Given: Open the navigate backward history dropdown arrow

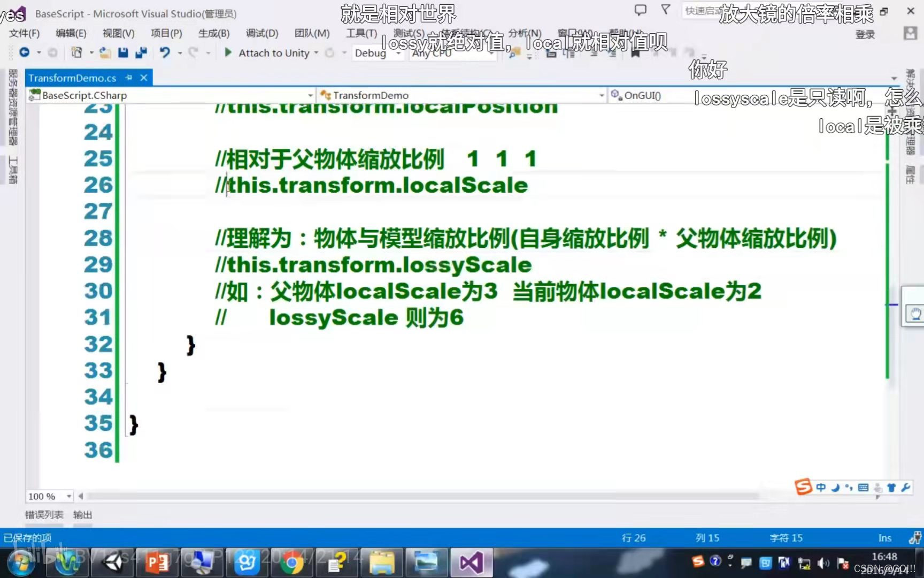Looking at the screenshot, I should (x=38, y=53).
